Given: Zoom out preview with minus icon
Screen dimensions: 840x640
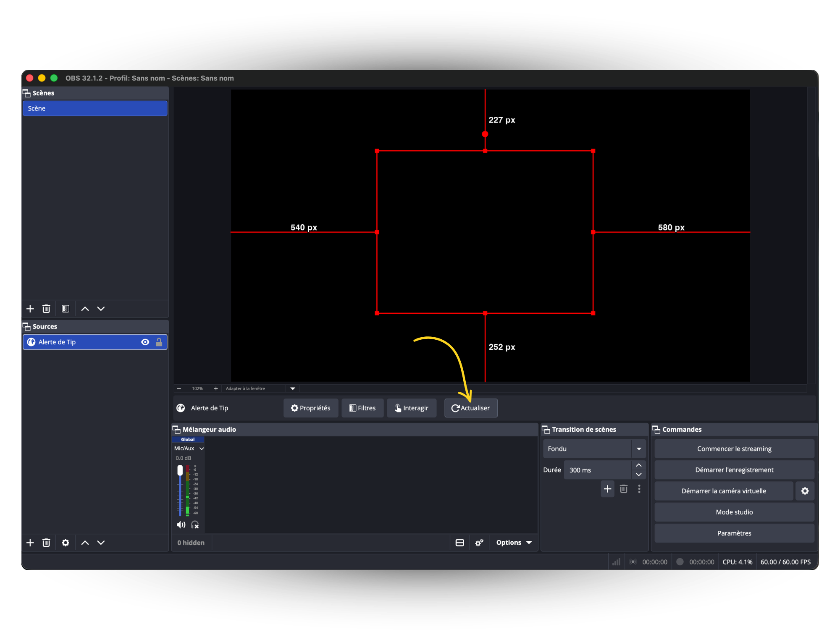Looking at the screenshot, I should tap(179, 388).
